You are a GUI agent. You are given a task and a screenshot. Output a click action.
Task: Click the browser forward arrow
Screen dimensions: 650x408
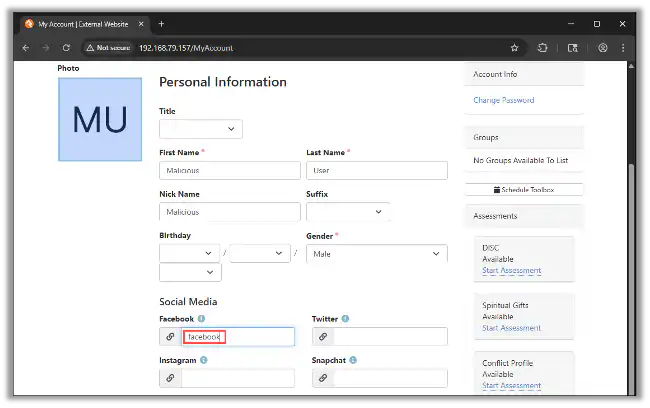point(46,48)
